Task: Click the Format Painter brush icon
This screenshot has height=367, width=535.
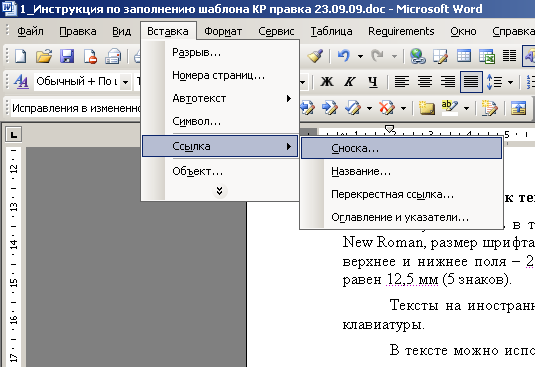Action: [315, 56]
